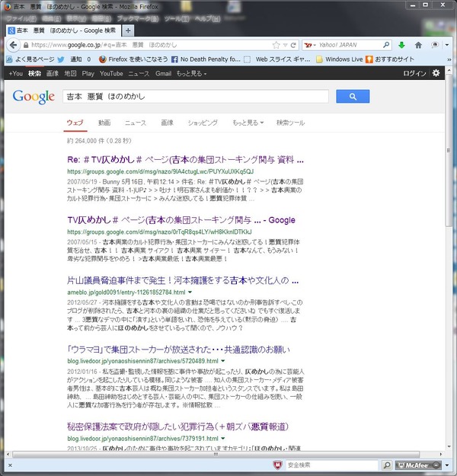Open the Windows Live bookmark folder
Viewport: 457px width, 476px height.
(340, 59)
